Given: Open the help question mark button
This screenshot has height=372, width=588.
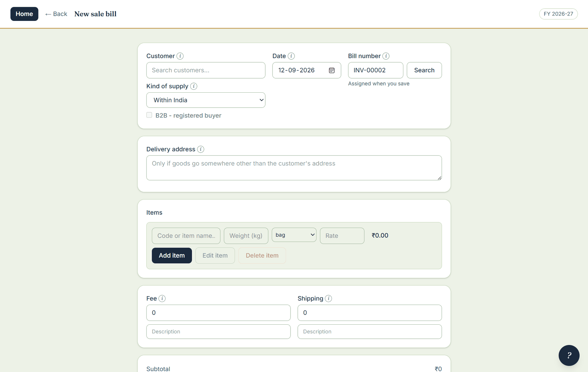Looking at the screenshot, I should (x=569, y=355).
